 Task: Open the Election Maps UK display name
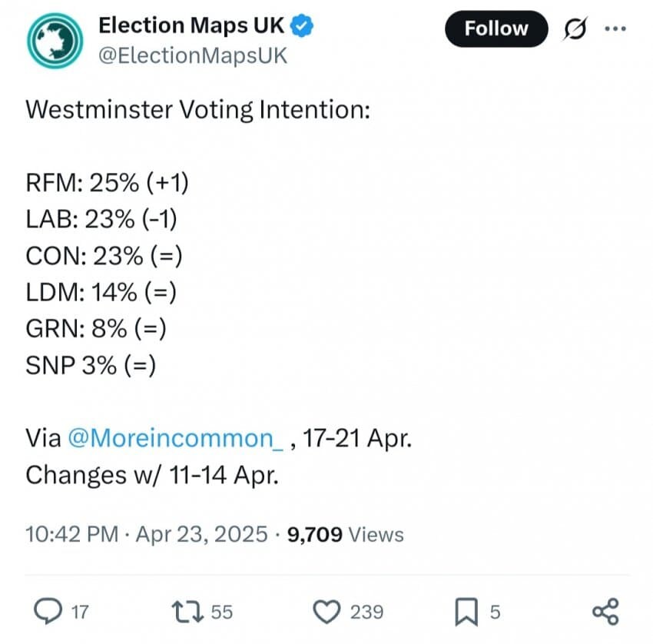coord(191,25)
